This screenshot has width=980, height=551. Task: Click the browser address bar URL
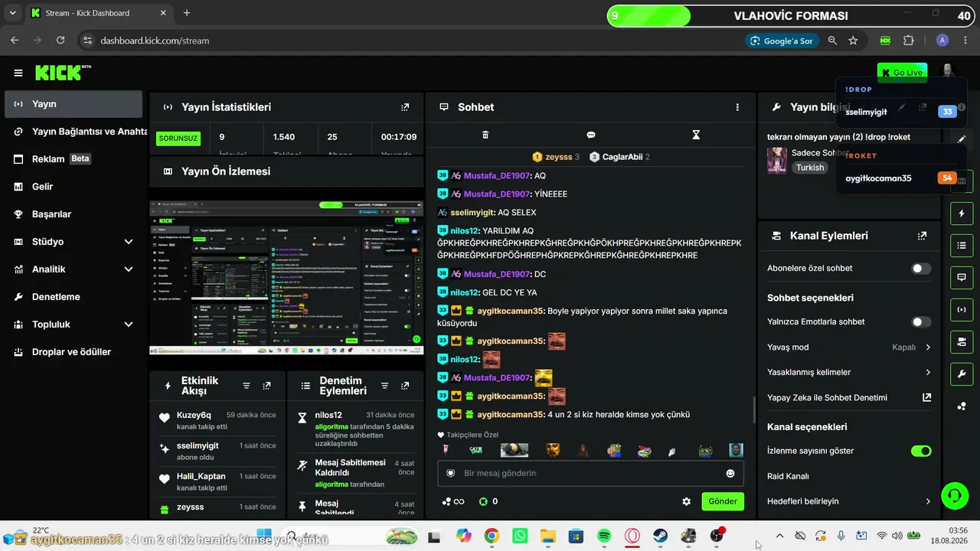[155, 41]
